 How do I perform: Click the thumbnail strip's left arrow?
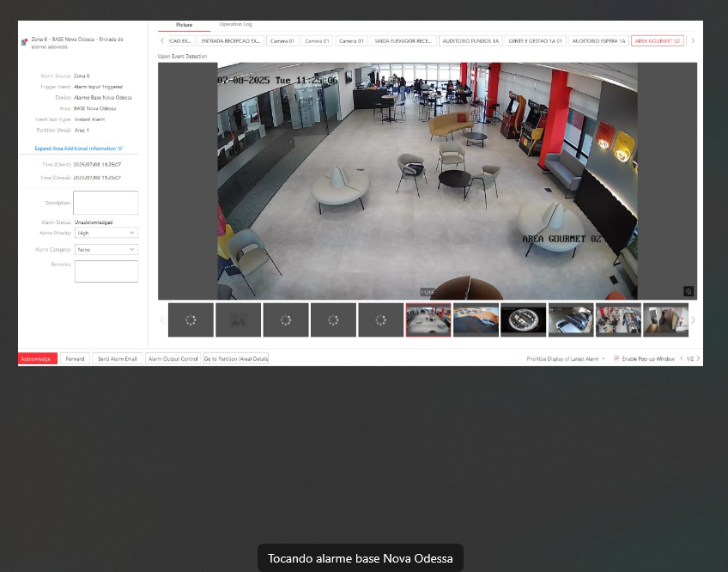pos(161,319)
